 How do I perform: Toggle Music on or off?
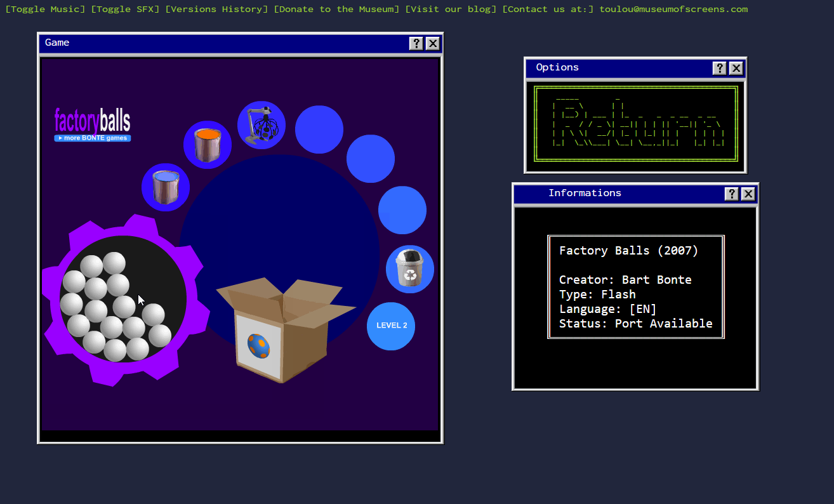tap(45, 10)
